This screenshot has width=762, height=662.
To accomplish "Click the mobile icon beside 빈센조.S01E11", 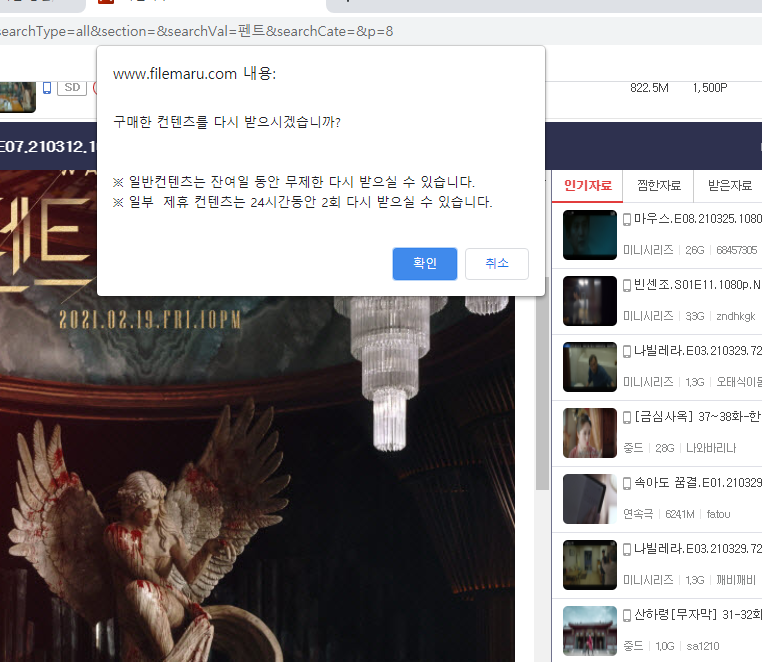I will tap(627, 286).
